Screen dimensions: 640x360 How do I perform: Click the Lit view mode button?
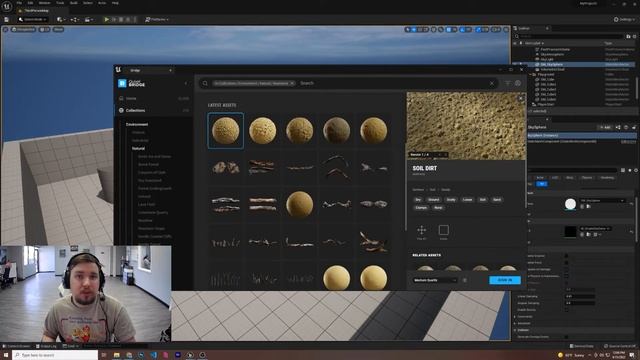coord(44,29)
